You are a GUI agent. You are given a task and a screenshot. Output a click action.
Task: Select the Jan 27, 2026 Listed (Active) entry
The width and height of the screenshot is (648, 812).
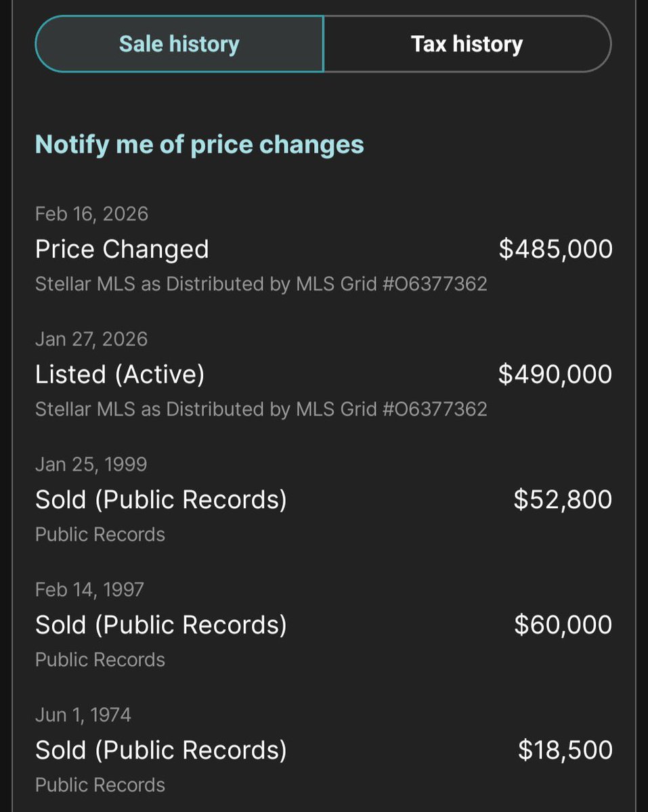[x=324, y=374]
